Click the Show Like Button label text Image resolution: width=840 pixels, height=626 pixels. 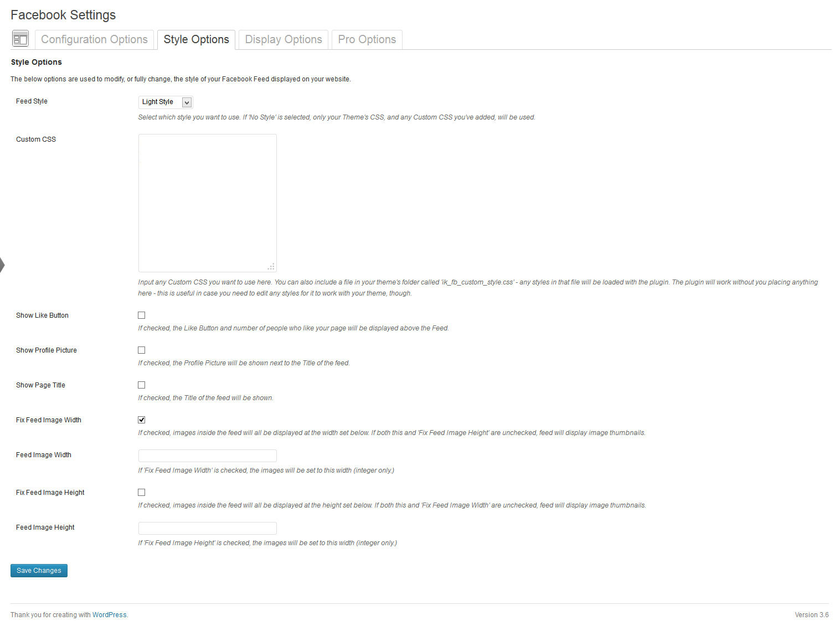click(x=42, y=315)
